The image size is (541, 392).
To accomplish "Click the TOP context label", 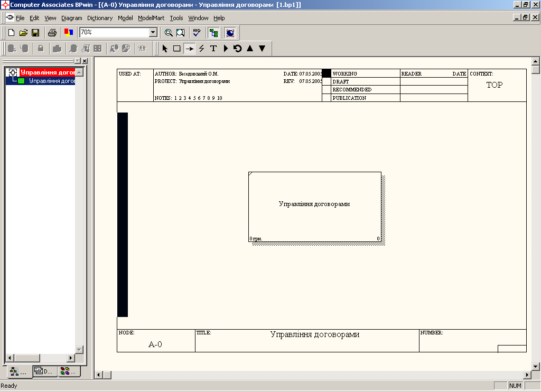I will click(495, 85).
